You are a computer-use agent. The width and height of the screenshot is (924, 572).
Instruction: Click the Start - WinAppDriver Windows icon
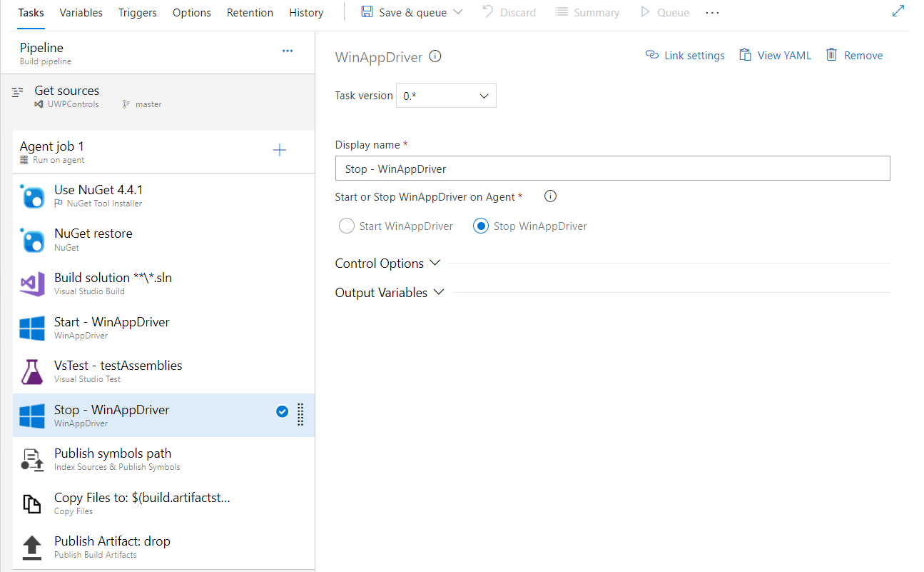point(32,328)
